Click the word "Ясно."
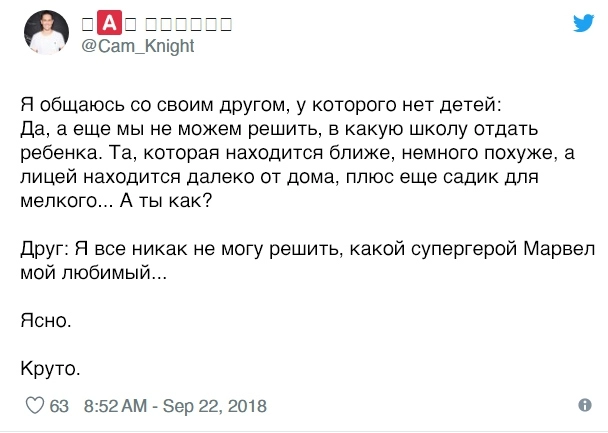The width and height of the screenshot is (608, 433). (47, 320)
